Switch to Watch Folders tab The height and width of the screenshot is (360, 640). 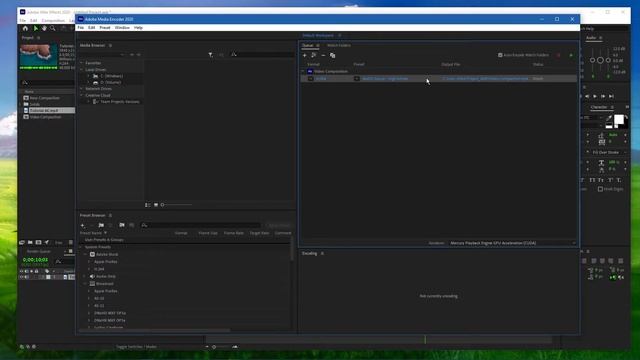point(338,45)
